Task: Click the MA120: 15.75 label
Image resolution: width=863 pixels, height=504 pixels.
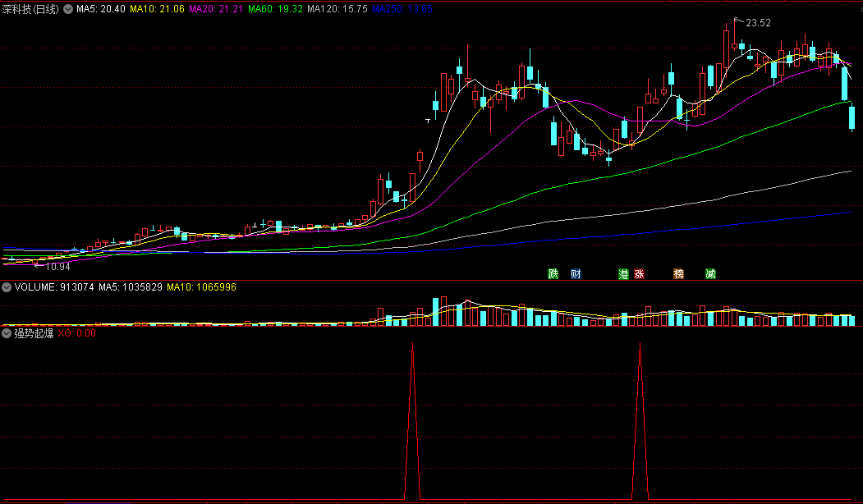Action: coord(337,9)
